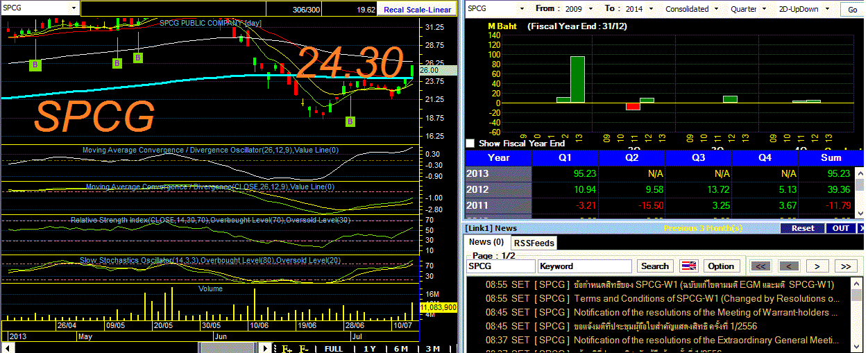Open news Notification of Meeting of Warrant-holders
This screenshot has width=868, height=353.
706,312
